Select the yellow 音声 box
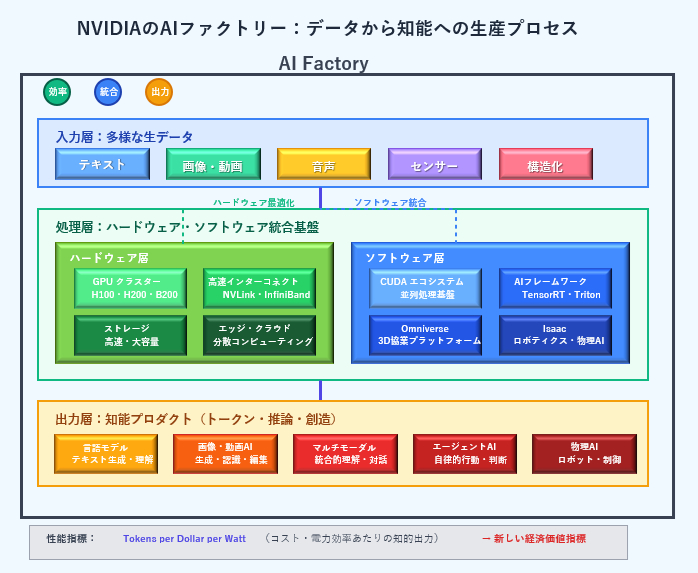Viewport: 698px width, 573px height. pyautogui.click(x=324, y=164)
